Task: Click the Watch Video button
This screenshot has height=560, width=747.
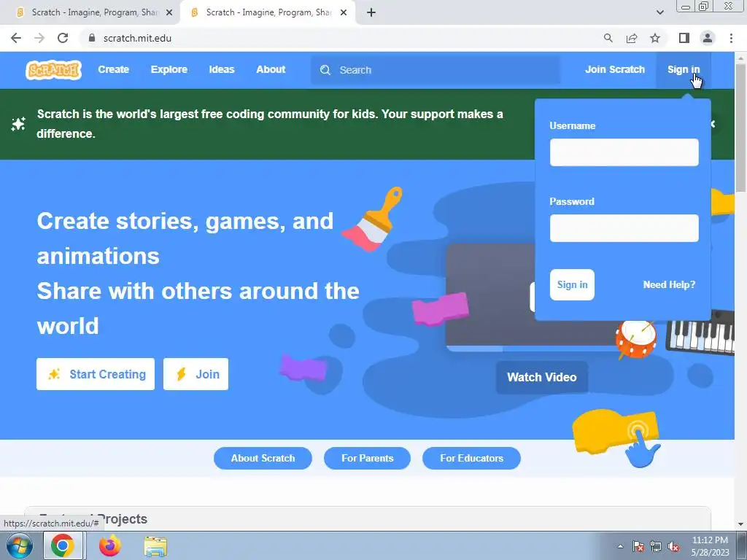Action: (542, 377)
